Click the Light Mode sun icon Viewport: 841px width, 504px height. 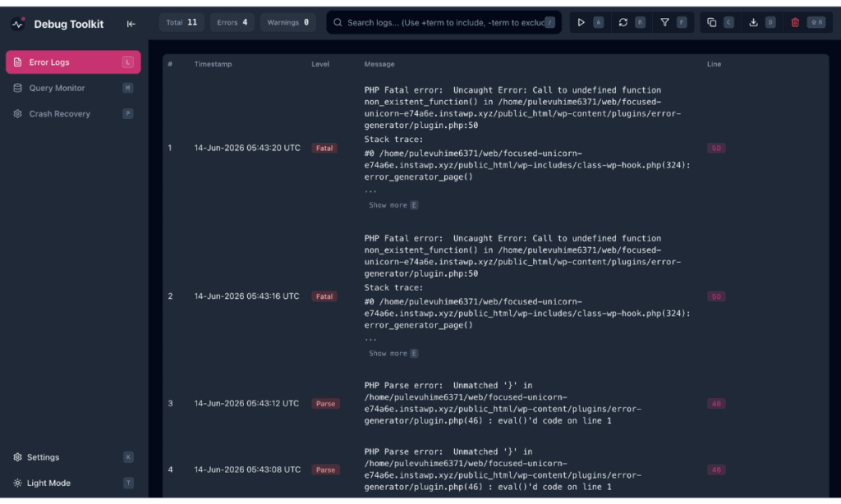pyautogui.click(x=18, y=483)
